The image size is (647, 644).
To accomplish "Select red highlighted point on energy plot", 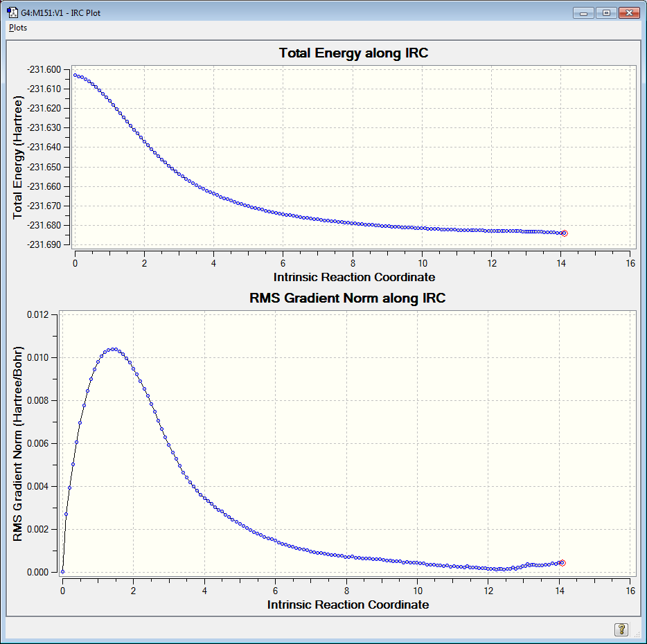I will (565, 233).
